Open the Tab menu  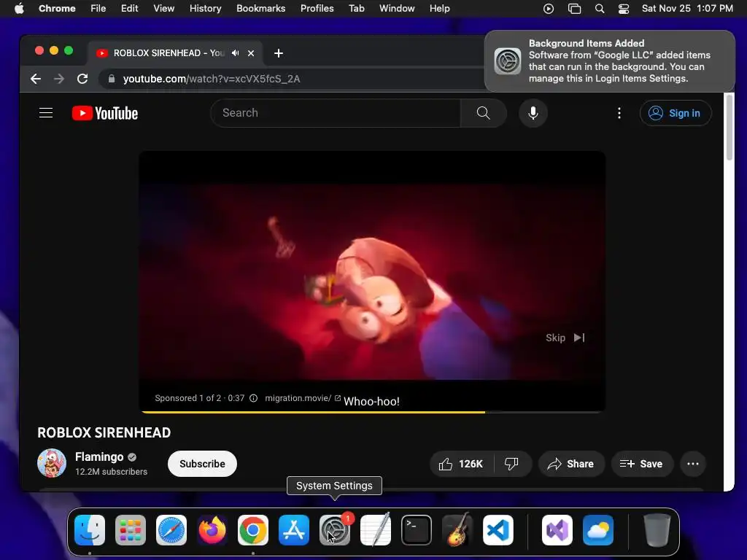click(356, 9)
